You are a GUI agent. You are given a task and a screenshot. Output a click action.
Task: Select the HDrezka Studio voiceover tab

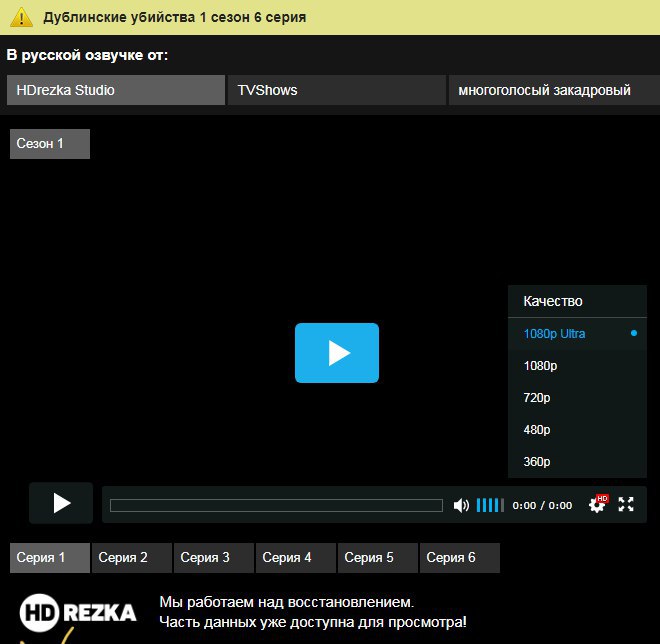(x=116, y=90)
